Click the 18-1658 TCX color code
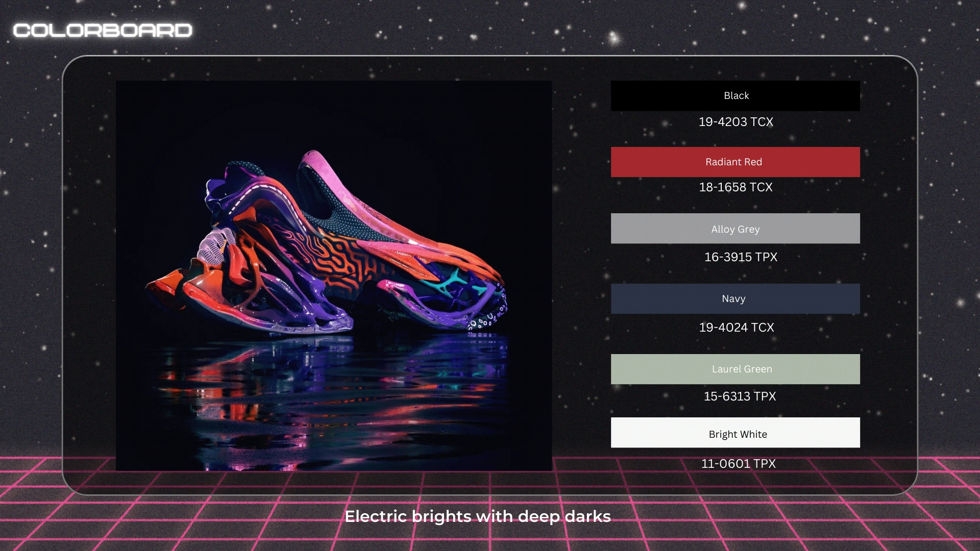 pos(736,187)
